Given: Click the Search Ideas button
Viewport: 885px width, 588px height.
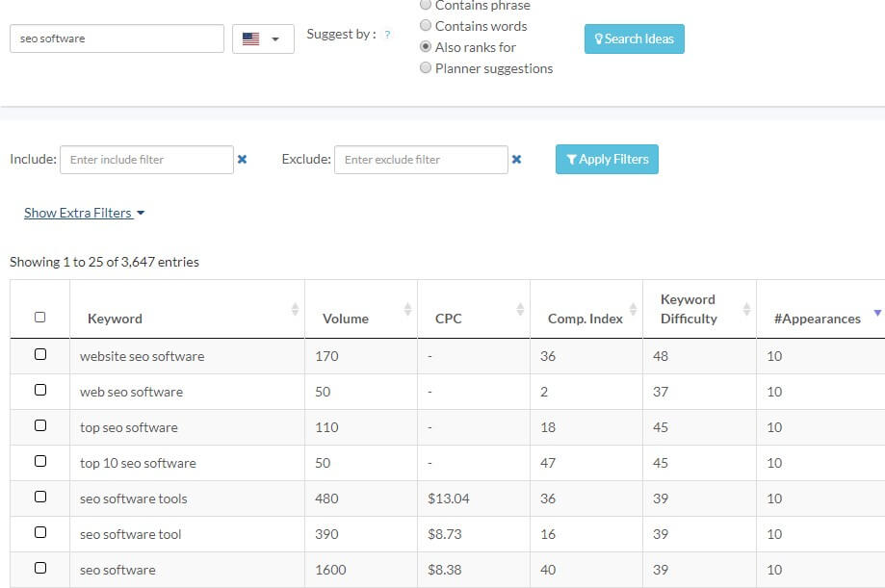Looking at the screenshot, I should [x=635, y=38].
